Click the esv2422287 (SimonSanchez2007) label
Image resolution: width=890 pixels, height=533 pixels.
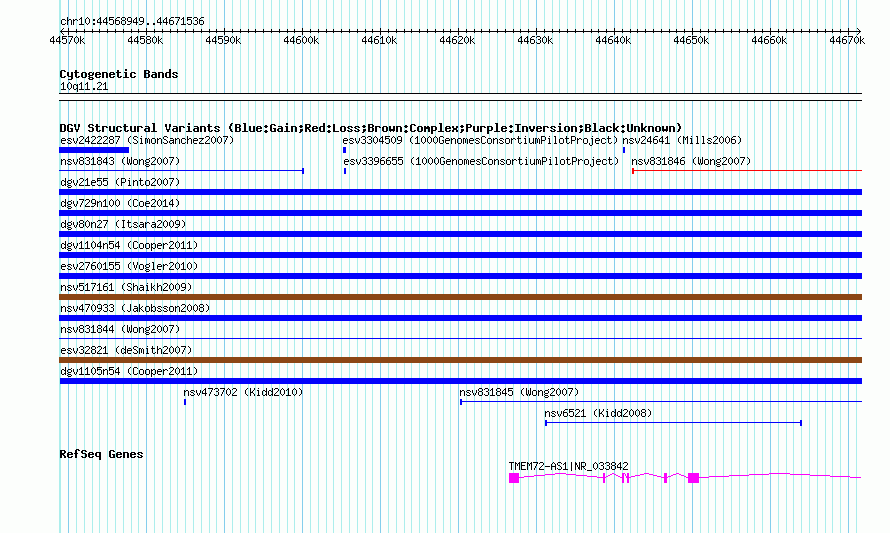click(x=147, y=140)
